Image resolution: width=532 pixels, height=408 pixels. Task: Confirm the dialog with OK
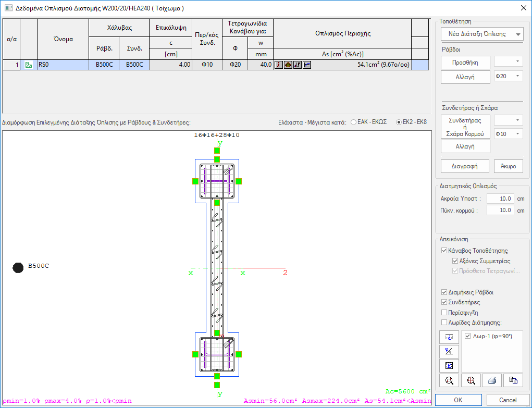click(x=457, y=400)
